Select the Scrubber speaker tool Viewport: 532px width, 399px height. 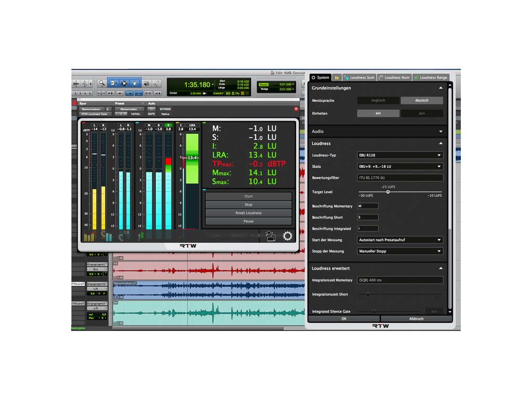[146, 83]
